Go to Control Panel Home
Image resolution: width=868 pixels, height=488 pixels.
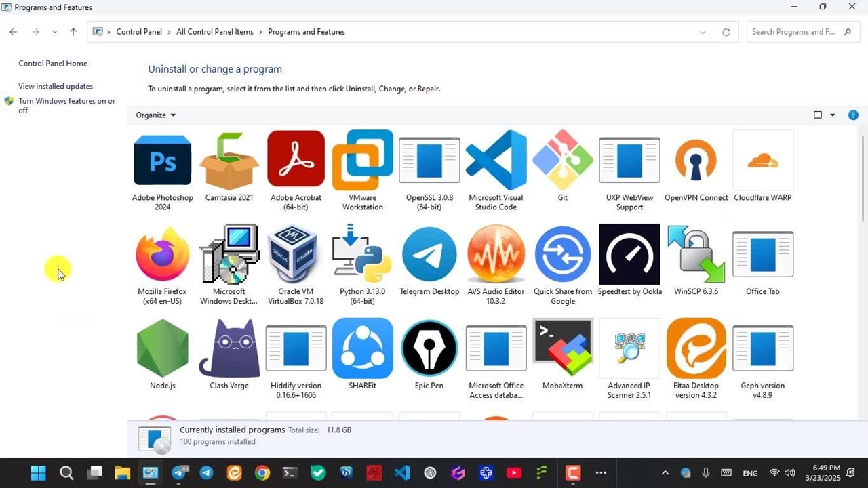tap(53, 64)
